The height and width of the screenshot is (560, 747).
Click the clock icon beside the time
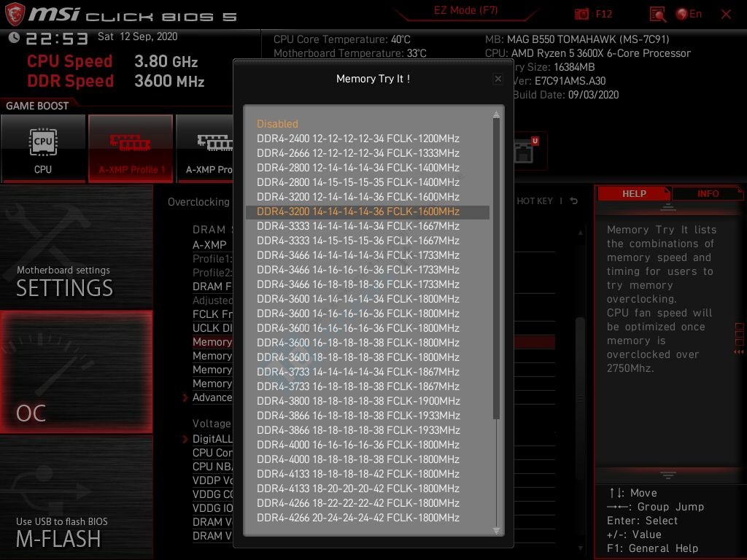click(14, 38)
